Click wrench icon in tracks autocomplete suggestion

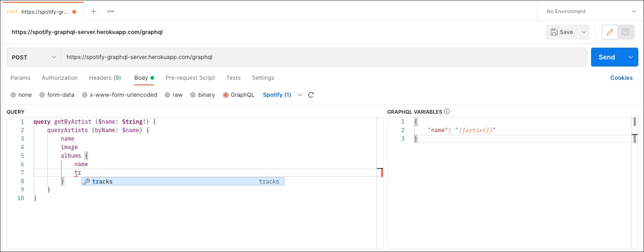87,182
